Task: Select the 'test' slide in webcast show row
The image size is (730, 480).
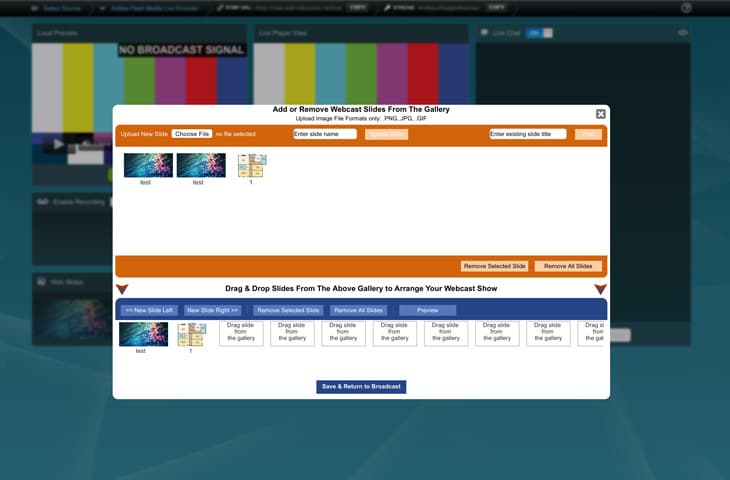Action: pos(143,334)
